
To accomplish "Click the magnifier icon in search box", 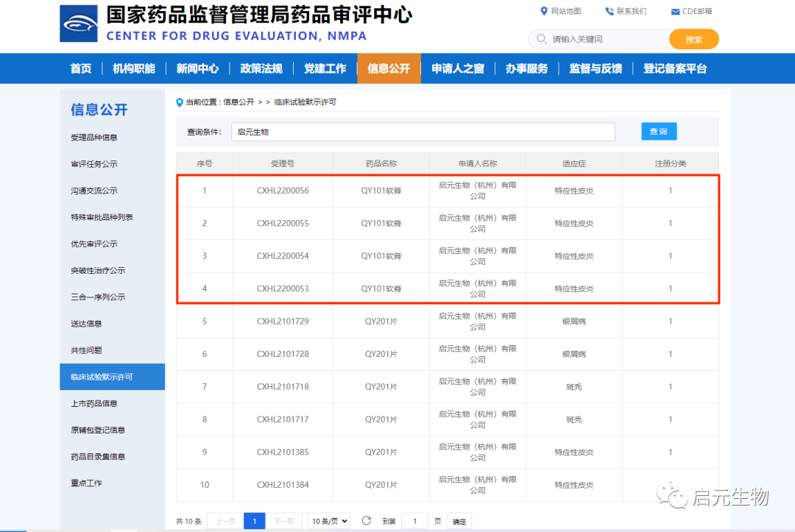I will 542,39.
